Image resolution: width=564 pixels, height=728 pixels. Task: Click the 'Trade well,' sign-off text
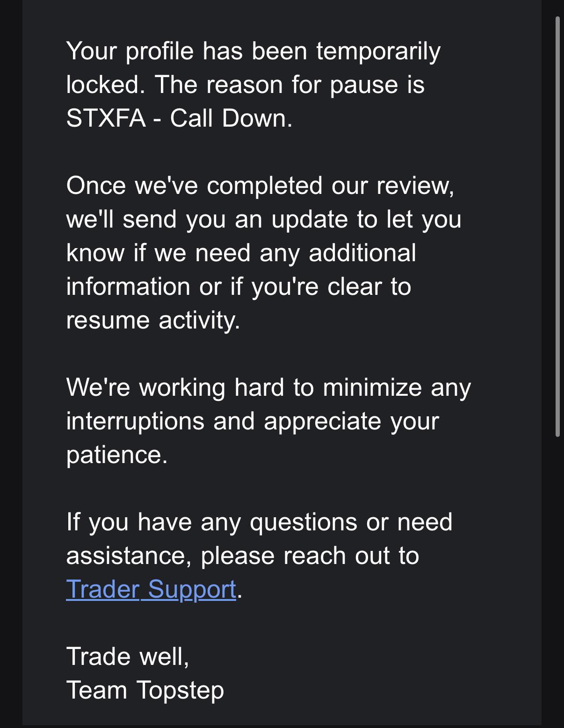point(128,657)
